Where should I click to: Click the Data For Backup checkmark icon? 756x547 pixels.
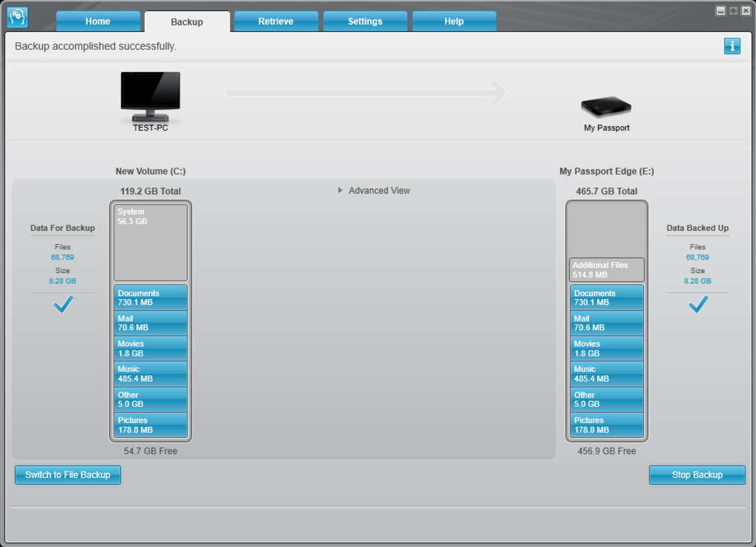tap(63, 305)
